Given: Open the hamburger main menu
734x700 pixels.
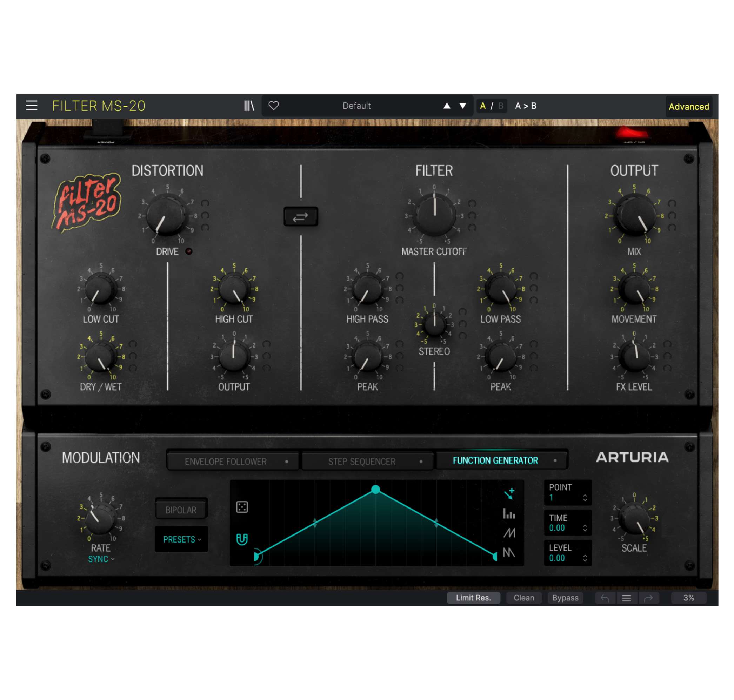Looking at the screenshot, I should pyautogui.click(x=32, y=106).
